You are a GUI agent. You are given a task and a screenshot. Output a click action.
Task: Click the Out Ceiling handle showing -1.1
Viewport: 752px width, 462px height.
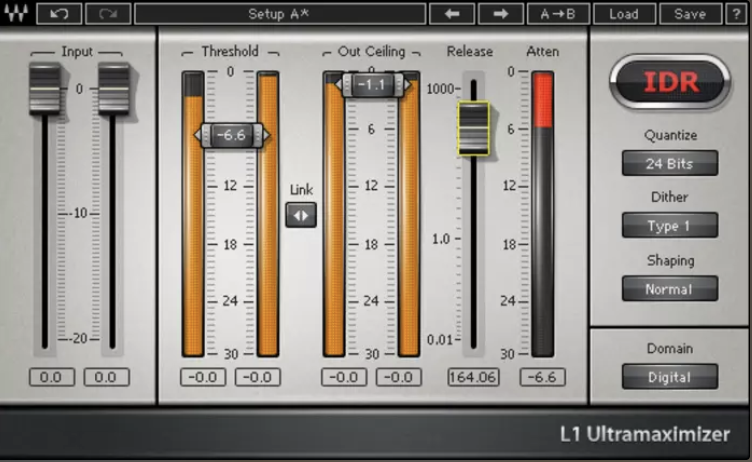tap(373, 85)
